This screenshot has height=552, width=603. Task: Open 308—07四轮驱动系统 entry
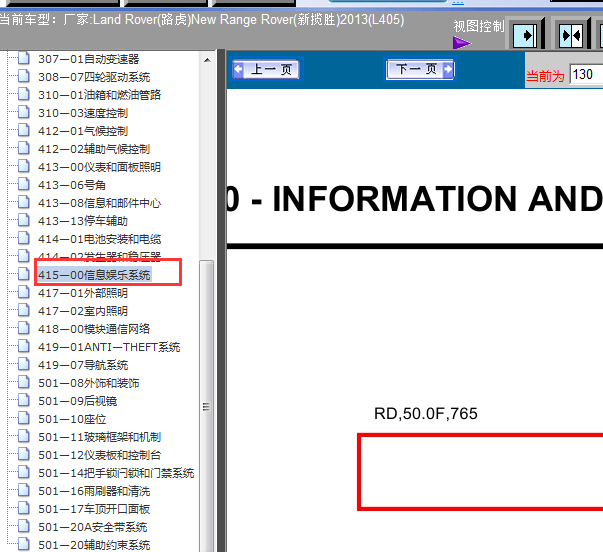94,77
